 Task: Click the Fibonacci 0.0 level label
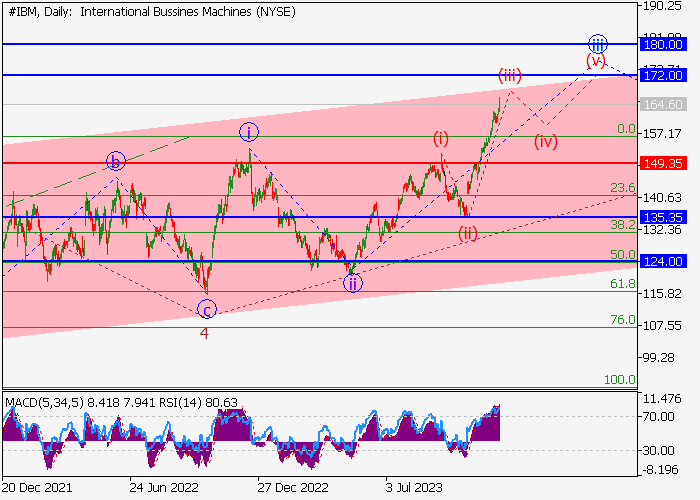point(626,129)
